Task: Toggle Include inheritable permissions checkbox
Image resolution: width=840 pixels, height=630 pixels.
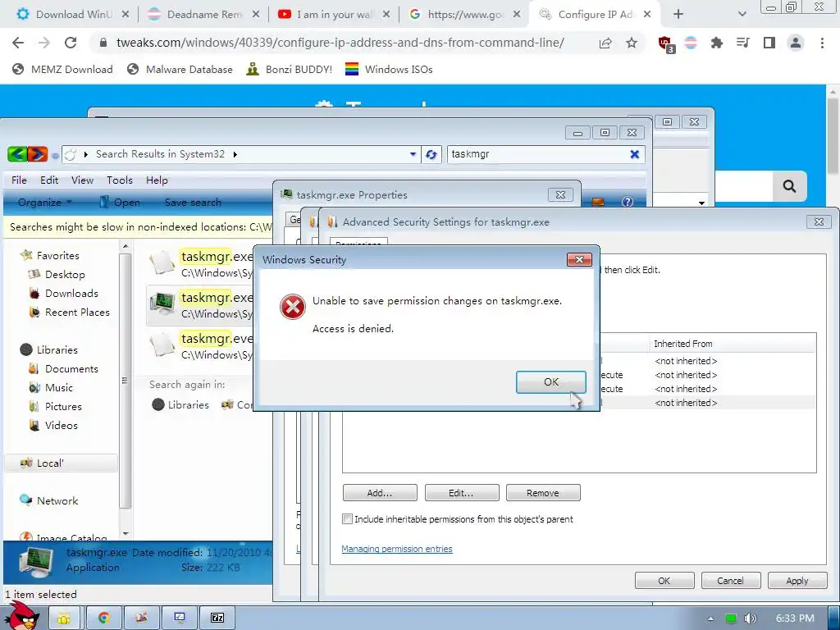Action: point(348,519)
